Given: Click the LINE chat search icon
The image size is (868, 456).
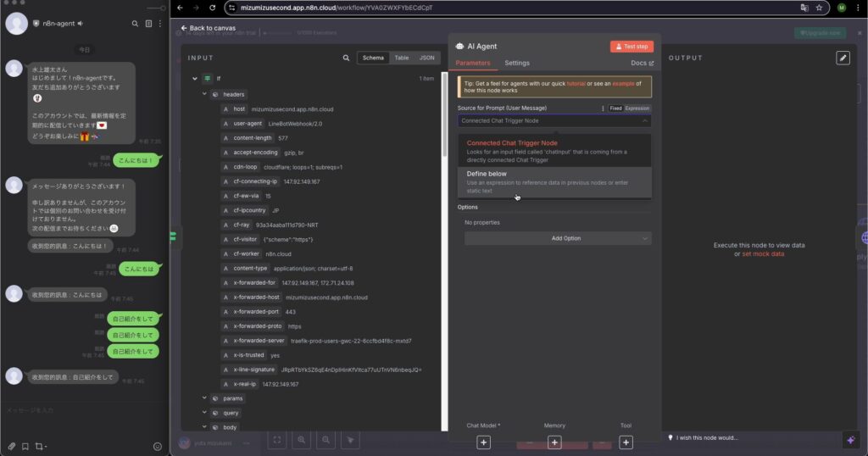Looking at the screenshot, I should click(x=135, y=24).
